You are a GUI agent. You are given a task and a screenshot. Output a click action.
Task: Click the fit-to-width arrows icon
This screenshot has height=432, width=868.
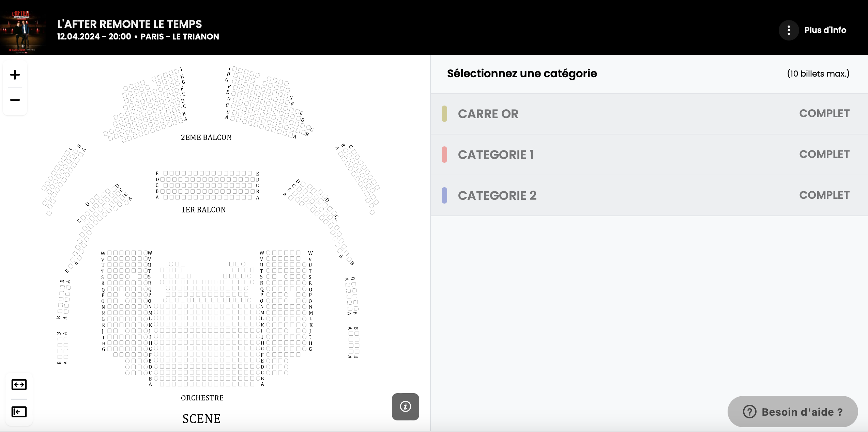pyautogui.click(x=19, y=385)
